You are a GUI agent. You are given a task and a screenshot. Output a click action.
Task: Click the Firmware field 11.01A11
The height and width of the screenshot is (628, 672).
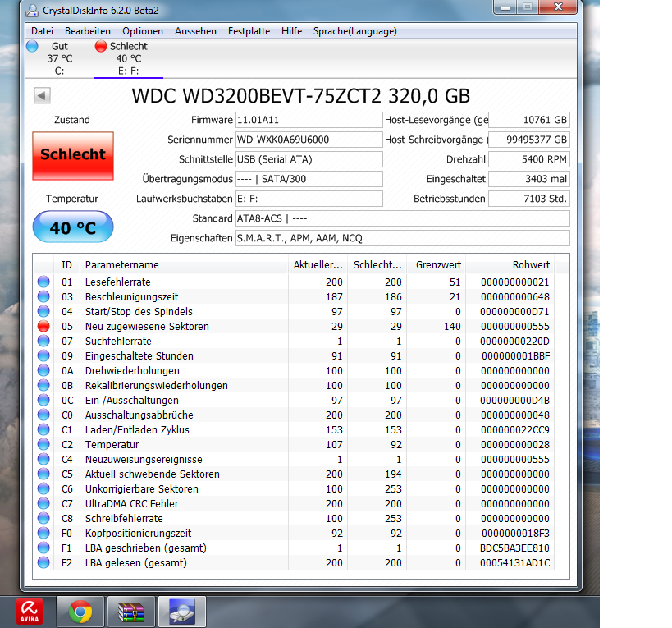pyautogui.click(x=309, y=120)
